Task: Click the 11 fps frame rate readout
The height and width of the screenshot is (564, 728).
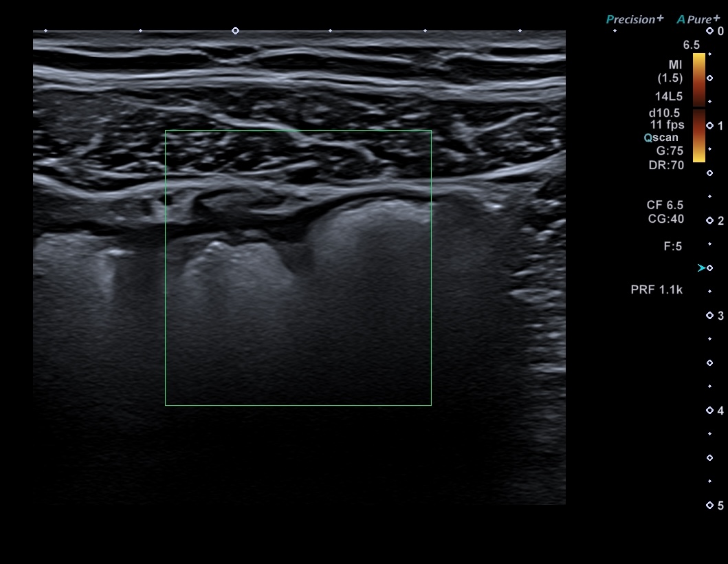Action: (667, 124)
